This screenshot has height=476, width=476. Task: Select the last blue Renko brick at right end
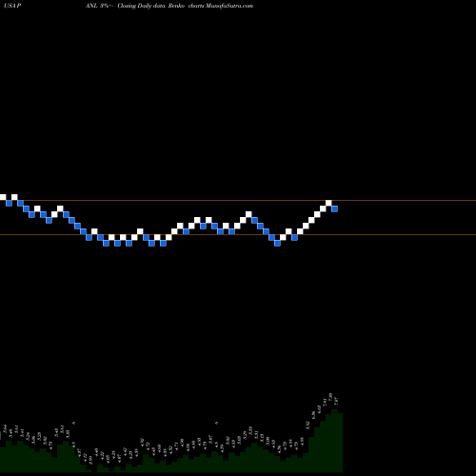tap(334, 208)
